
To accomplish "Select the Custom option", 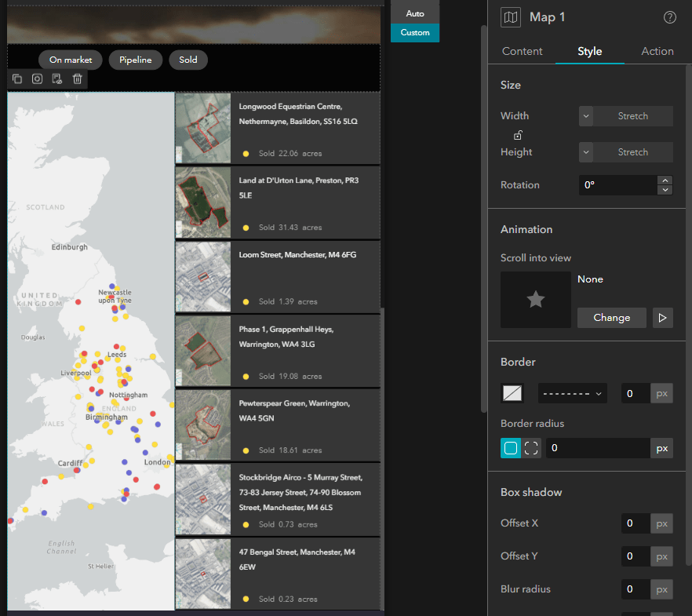I will (415, 33).
